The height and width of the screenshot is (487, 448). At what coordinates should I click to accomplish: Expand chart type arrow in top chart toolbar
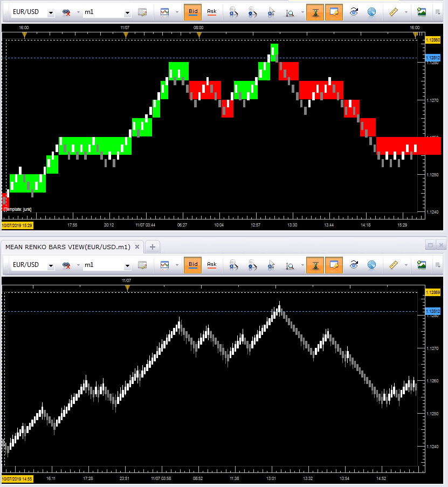(x=177, y=12)
